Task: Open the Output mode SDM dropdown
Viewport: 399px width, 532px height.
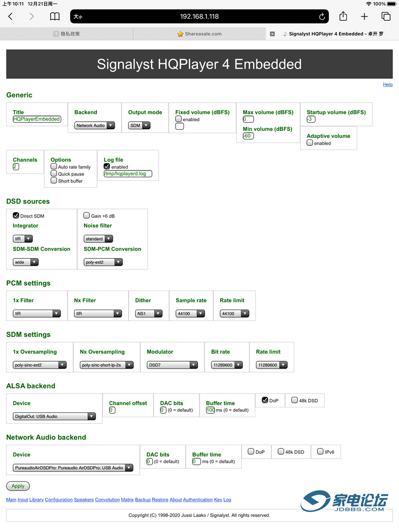Action: point(139,126)
